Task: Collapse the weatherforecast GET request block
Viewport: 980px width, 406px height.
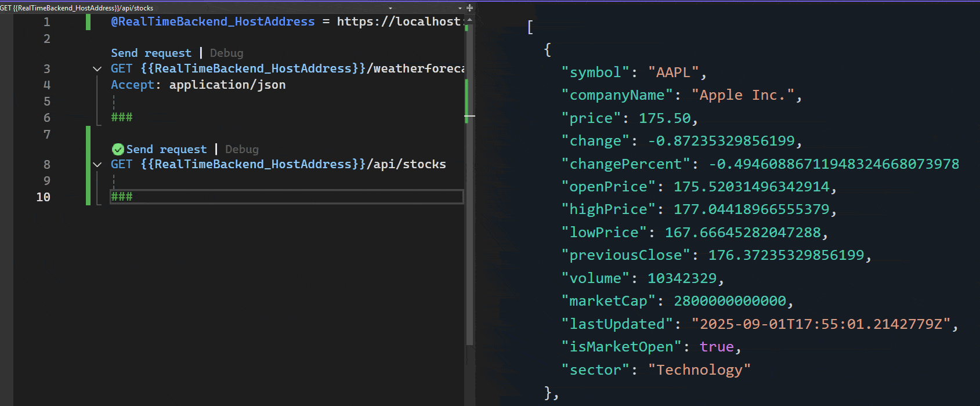Action: tap(97, 69)
